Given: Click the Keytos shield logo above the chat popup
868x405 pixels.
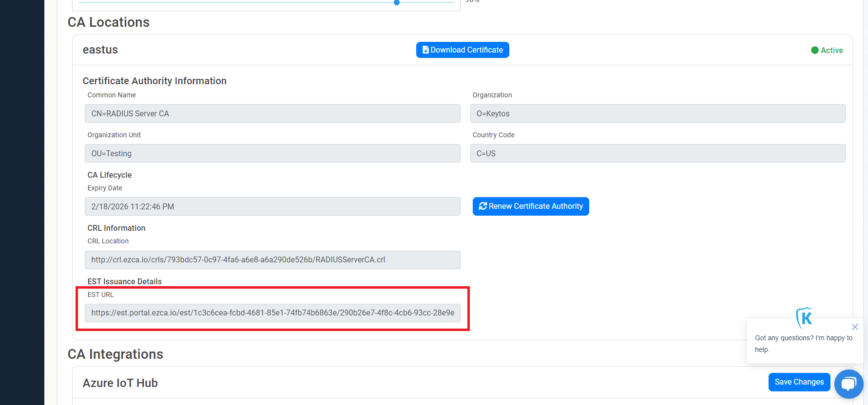Looking at the screenshot, I should click(804, 318).
